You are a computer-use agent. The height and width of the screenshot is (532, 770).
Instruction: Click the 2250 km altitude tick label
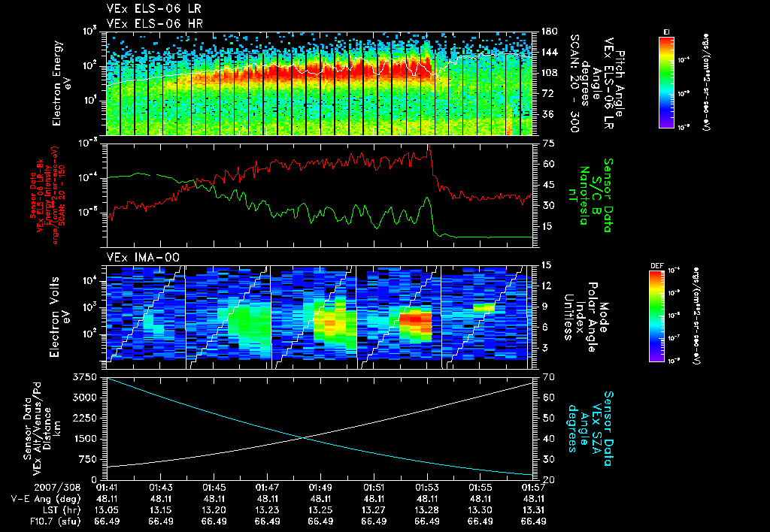84,418
